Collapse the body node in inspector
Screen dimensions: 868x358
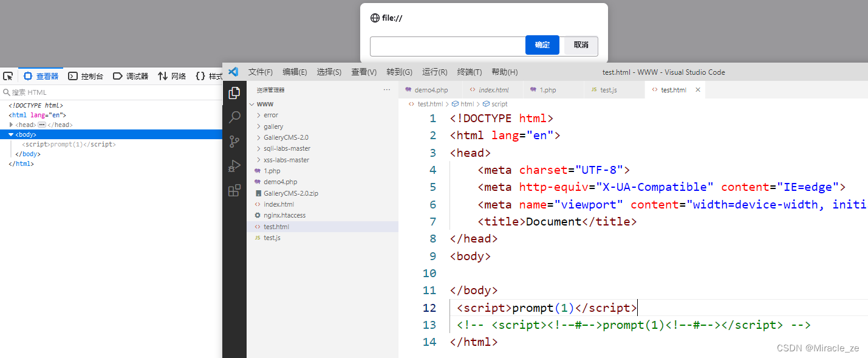pos(11,134)
